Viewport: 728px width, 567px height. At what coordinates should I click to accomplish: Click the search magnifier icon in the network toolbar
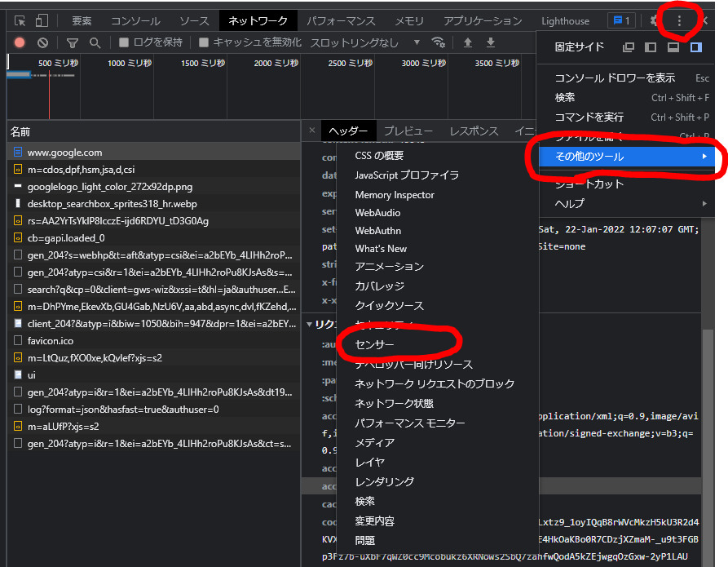95,43
